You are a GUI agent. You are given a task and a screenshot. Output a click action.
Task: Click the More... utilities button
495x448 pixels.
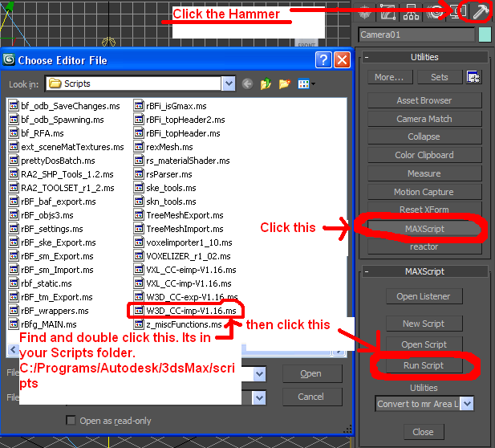pos(390,77)
